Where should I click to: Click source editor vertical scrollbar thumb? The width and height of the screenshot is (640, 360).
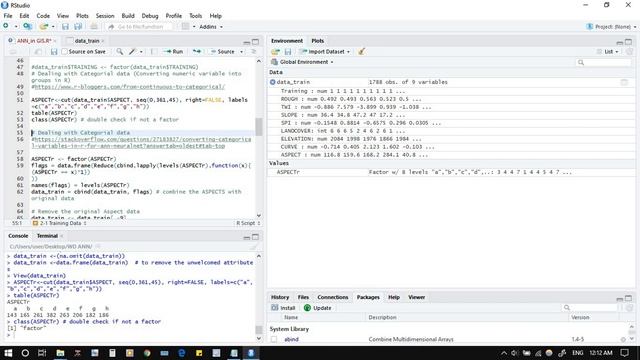[259, 127]
